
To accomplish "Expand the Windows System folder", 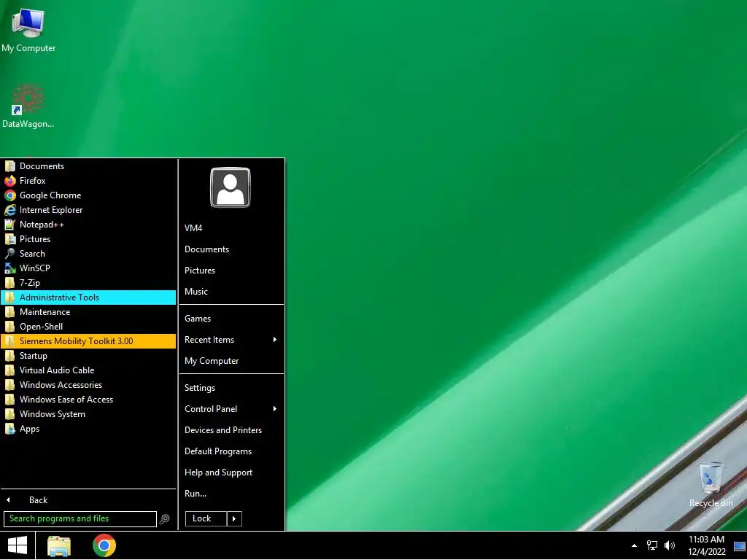I will [x=88, y=414].
